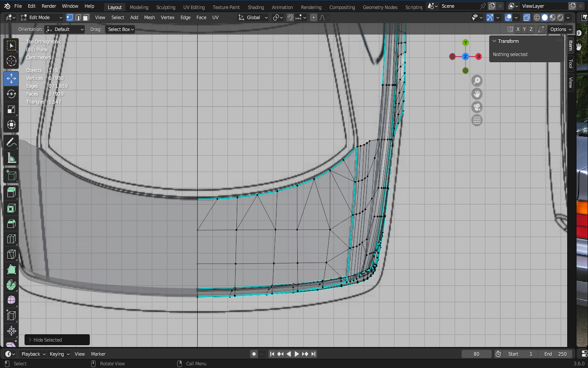Viewport: 588px width, 368px height.
Task: Select the Scale tool
Action: (x=11, y=110)
